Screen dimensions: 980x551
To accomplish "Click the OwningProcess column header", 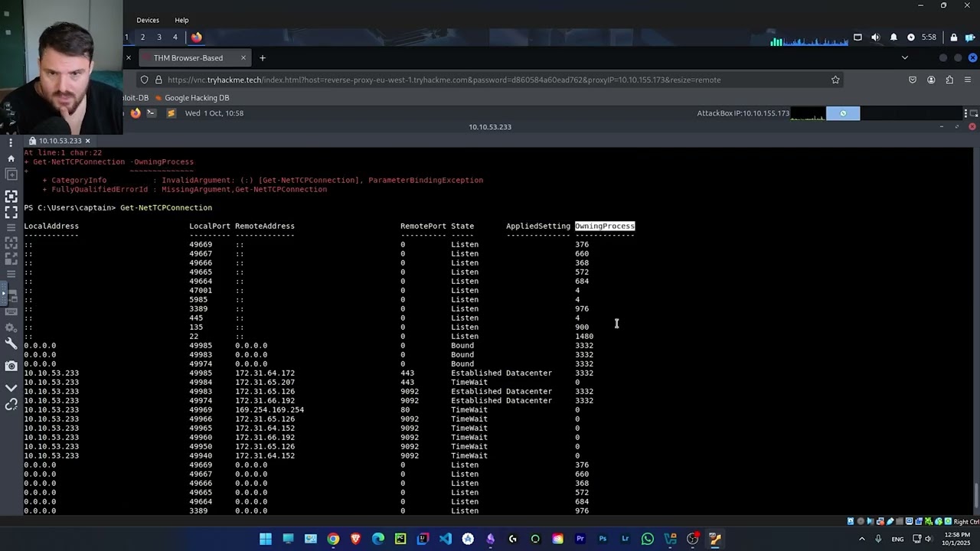I will pyautogui.click(x=605, y=226).
